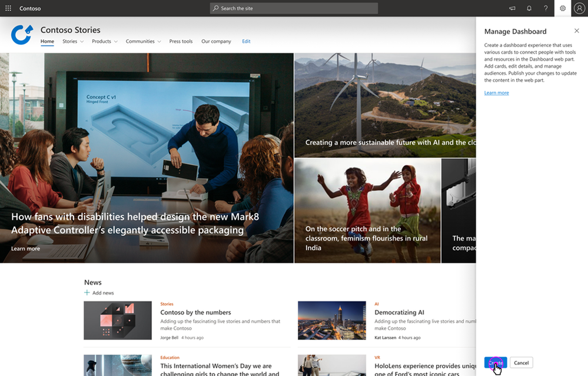Open the Products navigation menu item

(102, 41)
